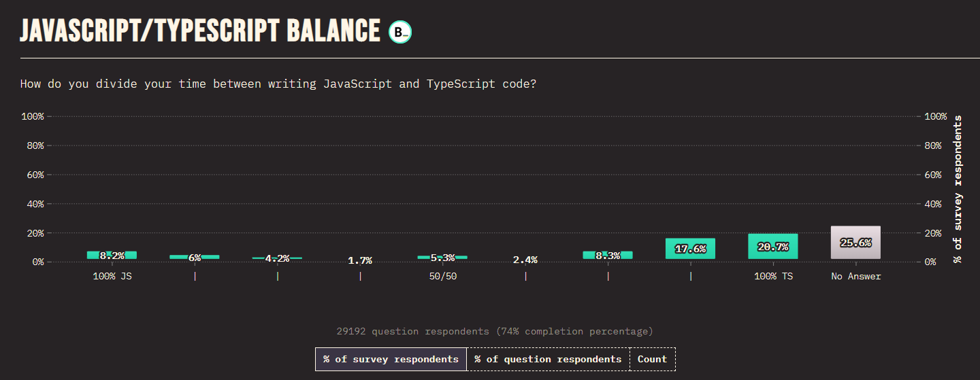Screen dimensions: 980x380
Task: Click the rotated % of survey respondents axis title
Action: [958, 188]
